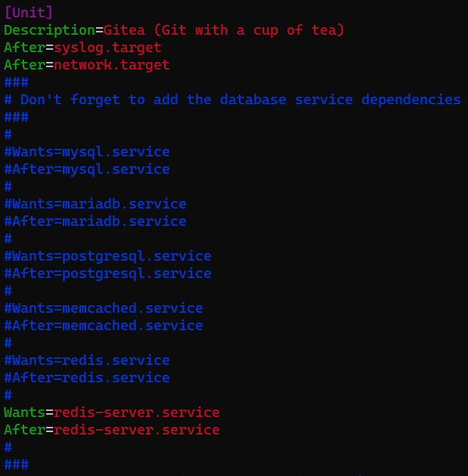Click the #Wants=postgresql.service line
This screenshot has width=468, height=476.
tap(107, 256)
